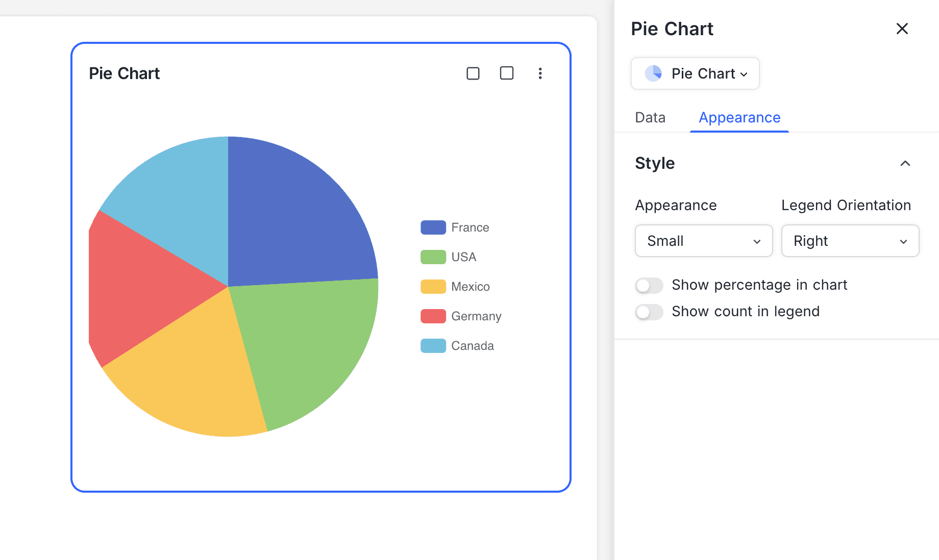Image resolution: width=939 pixels, height=560 pixels.
Task: Open the three-dot chart options menu
Action: (x=540, y=73)
